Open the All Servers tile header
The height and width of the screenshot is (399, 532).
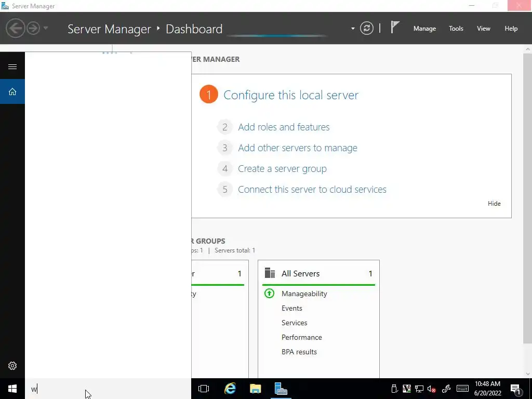(318, 273)
